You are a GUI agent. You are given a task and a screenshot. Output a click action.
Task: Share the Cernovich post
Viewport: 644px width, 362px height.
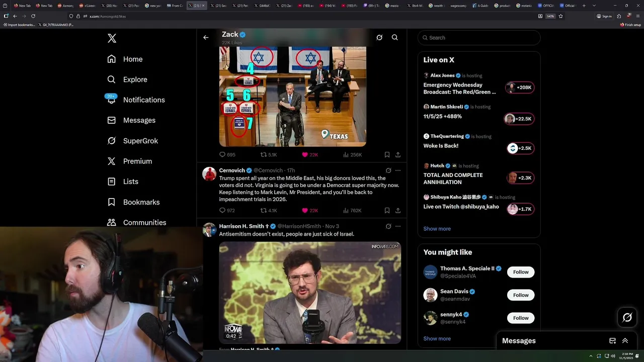tap(398, 211)
